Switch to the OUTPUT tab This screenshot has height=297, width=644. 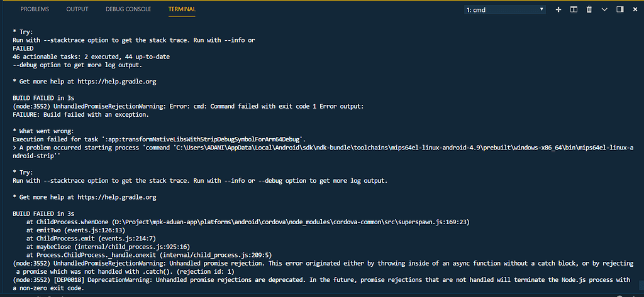point(77,9)
